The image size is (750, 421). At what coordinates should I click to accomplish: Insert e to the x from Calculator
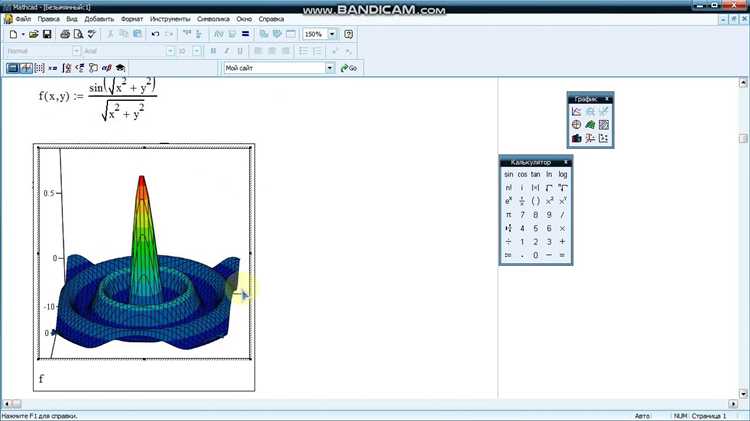click(508, 201)
